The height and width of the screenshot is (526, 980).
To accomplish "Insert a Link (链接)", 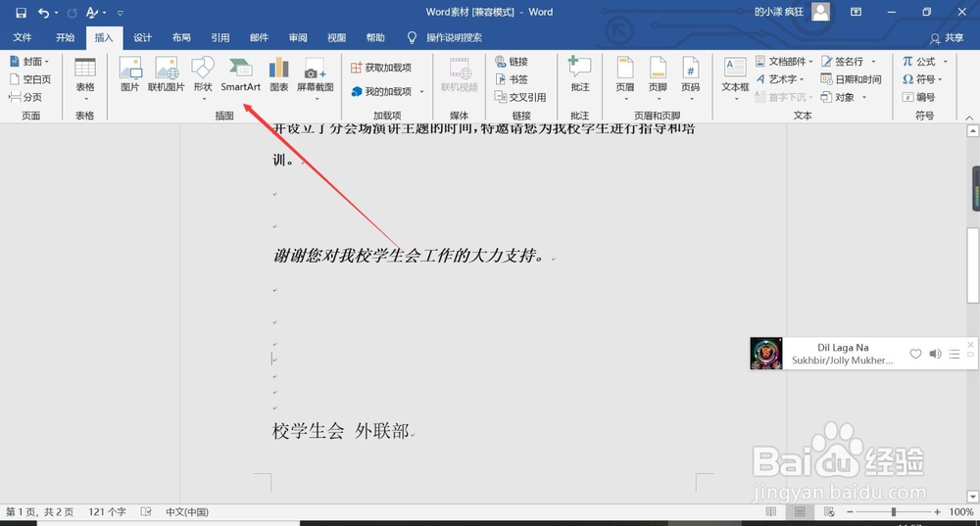I will pyautogui.click(x=512, y=62).
